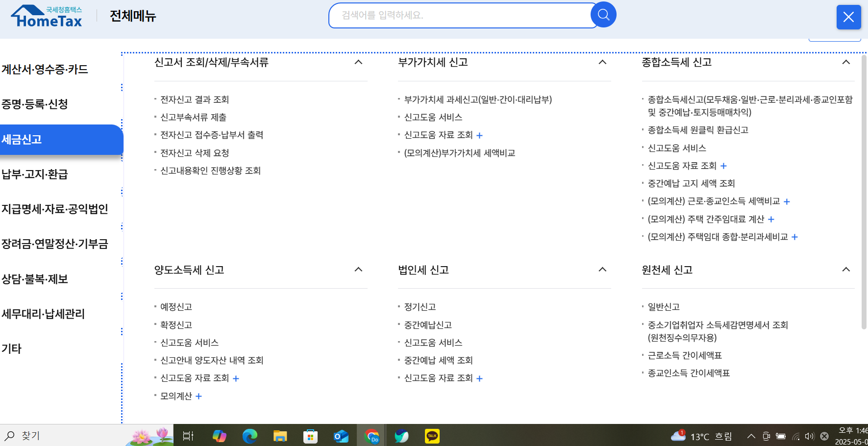
Task: Open 전자신고 결과 조회
Action: coord(195,99)
